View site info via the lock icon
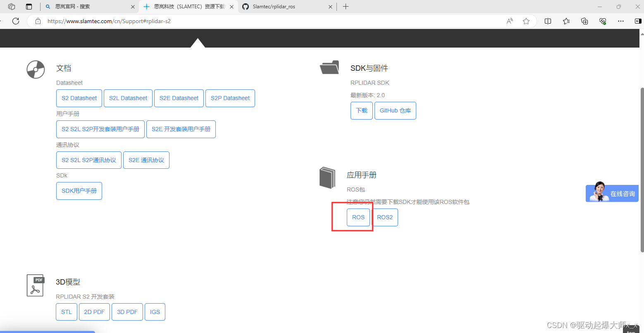The width and height of the screenshot is (644, 333). click(38, 21)
